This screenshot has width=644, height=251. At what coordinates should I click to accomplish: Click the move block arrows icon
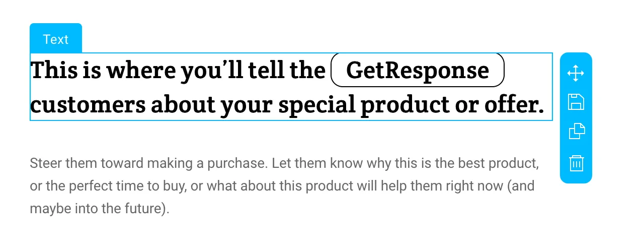click(576, 73)
